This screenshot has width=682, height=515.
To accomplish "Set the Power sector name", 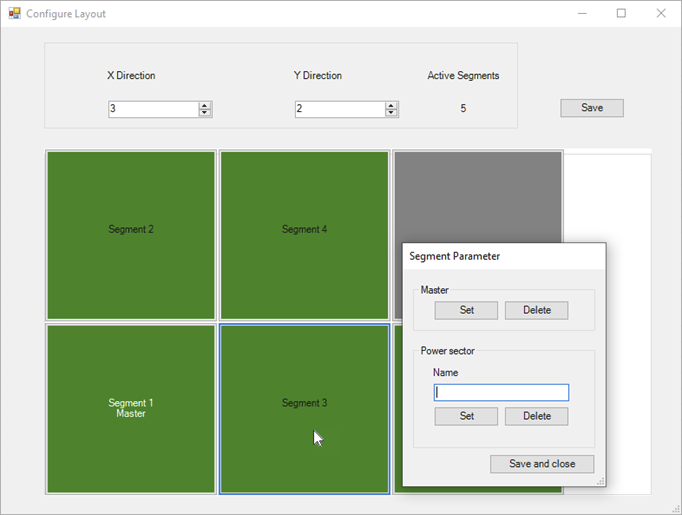I will click(x=466, y=416).
